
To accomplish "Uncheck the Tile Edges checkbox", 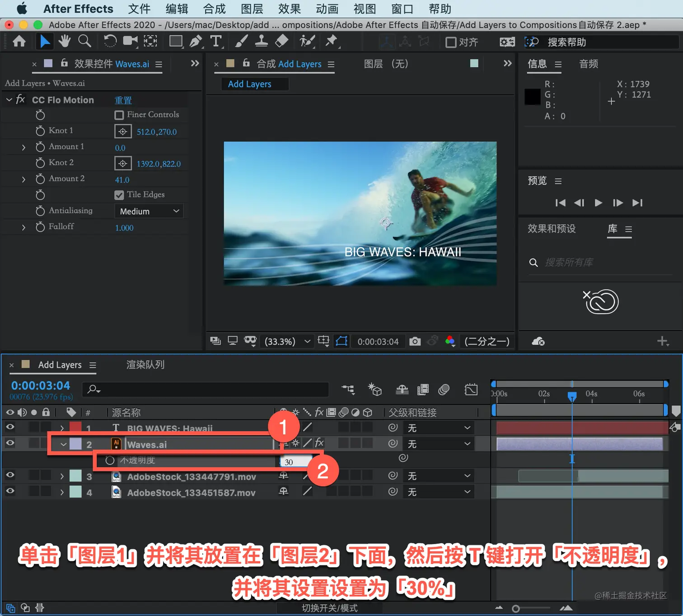I will point(119,195).
